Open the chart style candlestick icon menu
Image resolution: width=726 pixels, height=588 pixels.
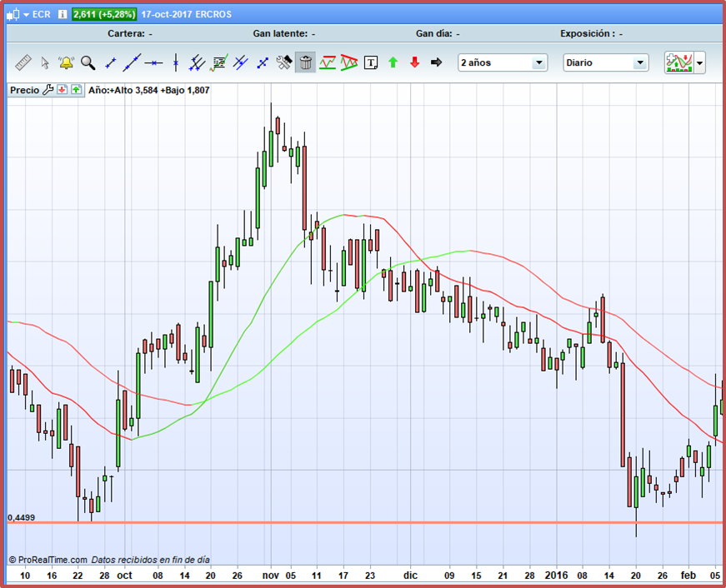click(18, 14)
